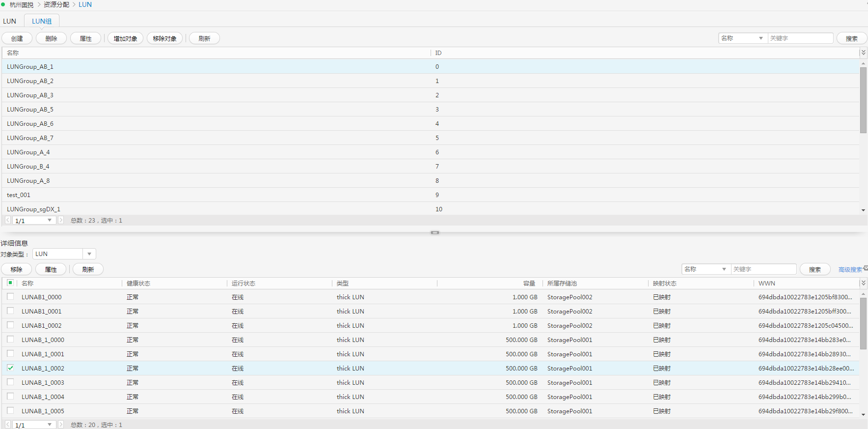Image resolution: width=868 pixels, height=429 pixels.
Task: Click the LUN group list vertical scrollbar thumb
Action: (x=863, y=100)
